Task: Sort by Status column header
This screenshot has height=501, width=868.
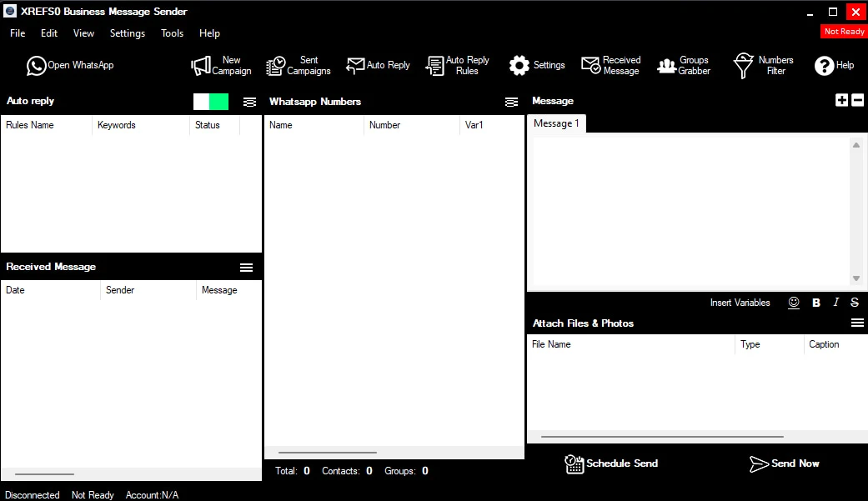Action: 215,125
